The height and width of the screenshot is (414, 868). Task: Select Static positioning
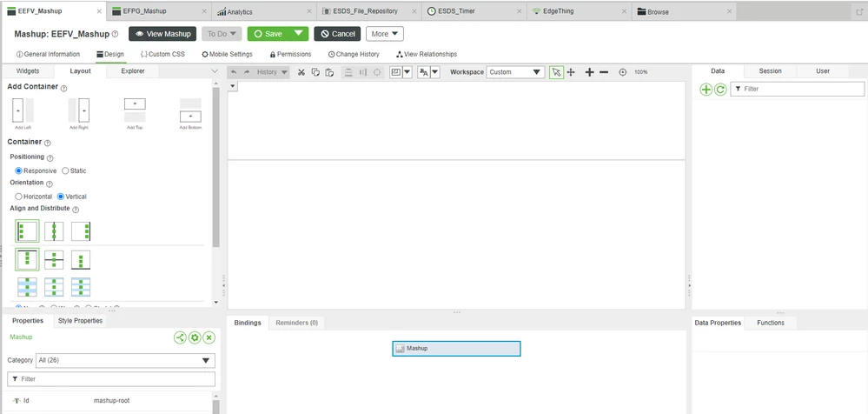(x=65, y=170)
